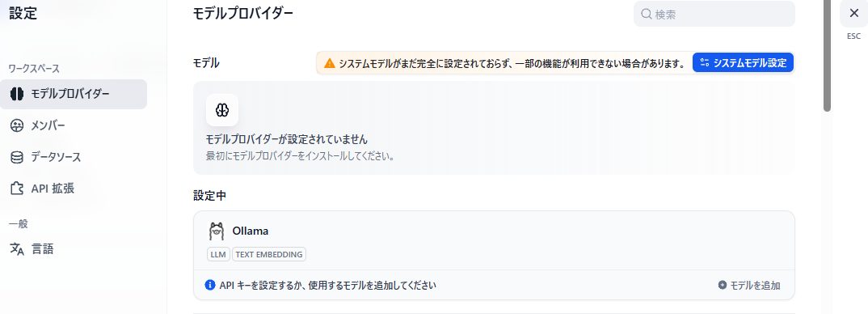Open システムモデル設定 button
Screen dimensions: 868x314
click(744, 62)
